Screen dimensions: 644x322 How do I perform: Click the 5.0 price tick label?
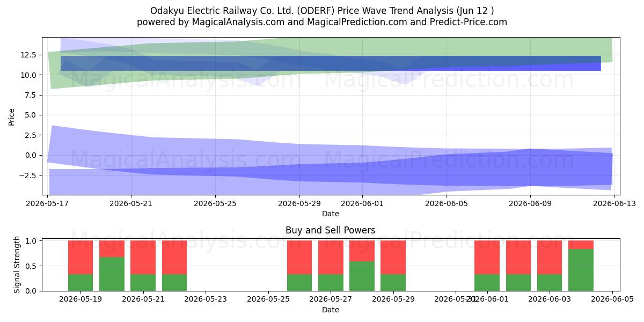pyautogui.click(x=30, y=115)
